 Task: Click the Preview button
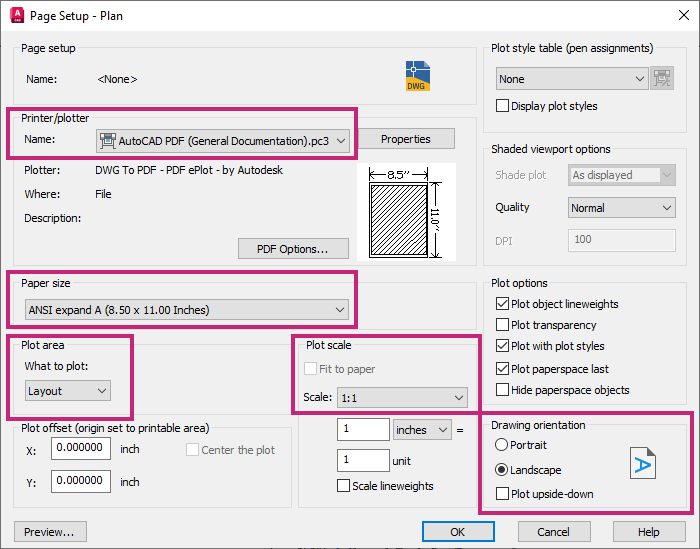coord(50,532)
